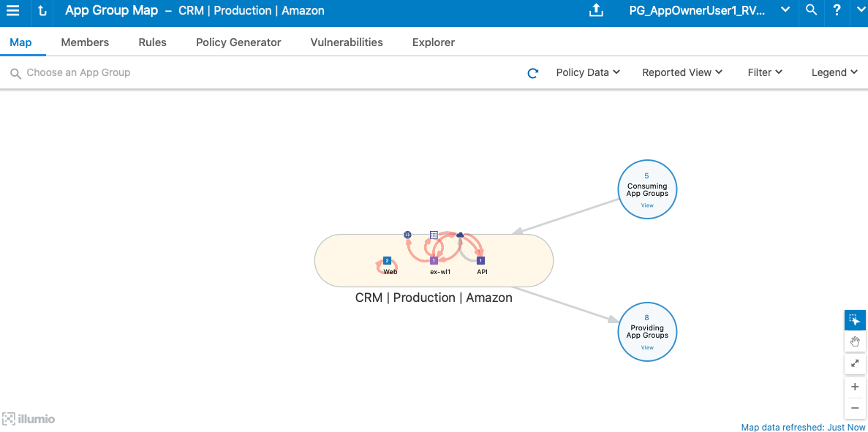Zoom in using the plus control
The image size is (868, 432).
tap(855, 386)
